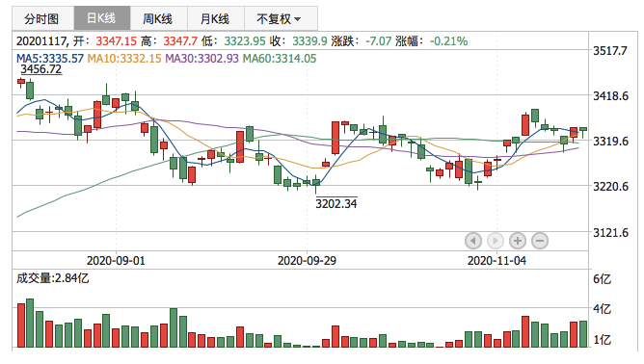Click the 3202.34 low price marker

(335, 203)
